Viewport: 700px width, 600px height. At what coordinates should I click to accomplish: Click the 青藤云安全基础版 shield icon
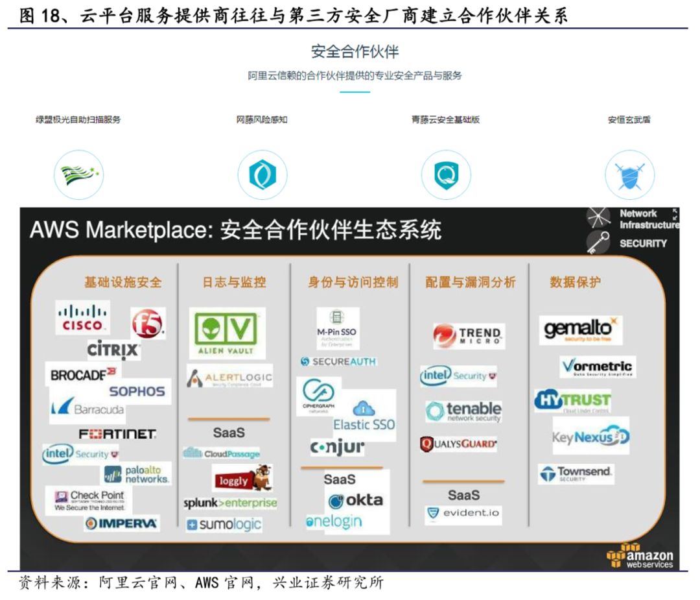(x=446, y=174)
